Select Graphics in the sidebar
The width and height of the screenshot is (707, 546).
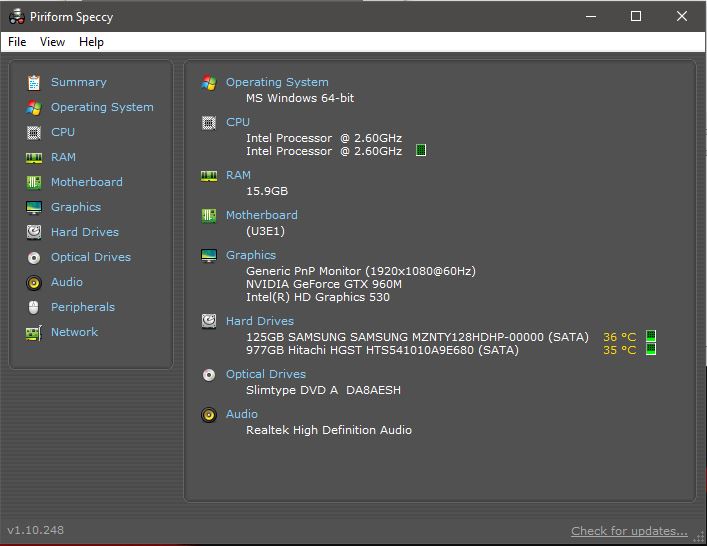(76, 207)
